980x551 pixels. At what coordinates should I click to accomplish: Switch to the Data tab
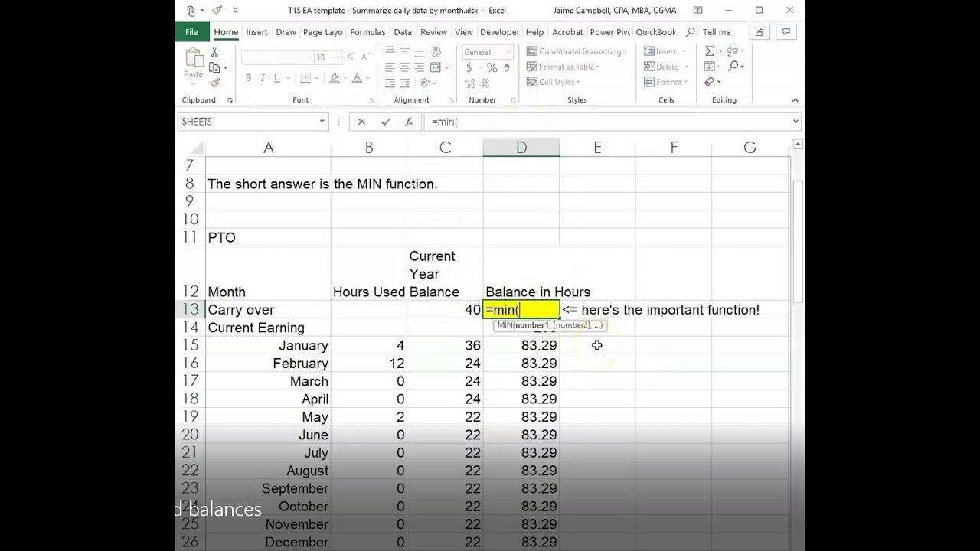coord(403,32)
